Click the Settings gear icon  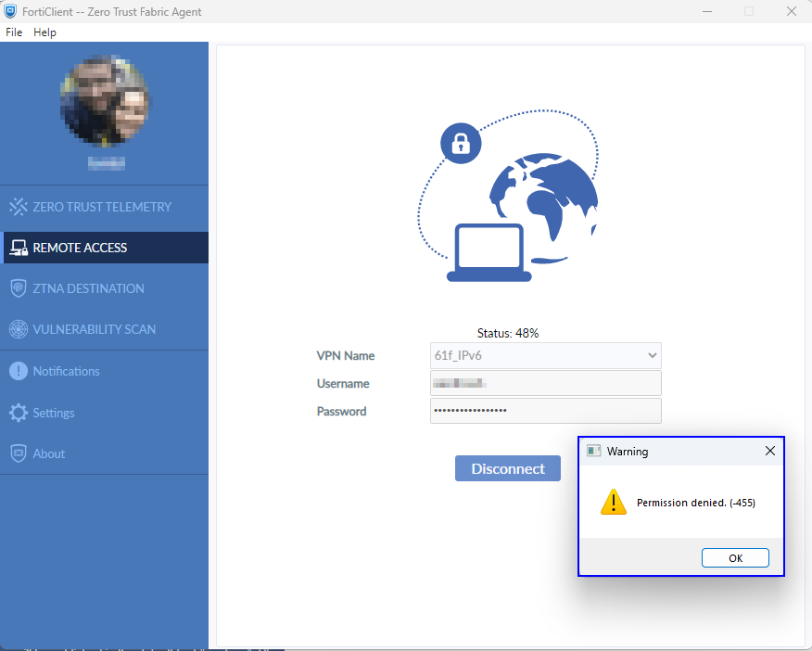(19, 413)
